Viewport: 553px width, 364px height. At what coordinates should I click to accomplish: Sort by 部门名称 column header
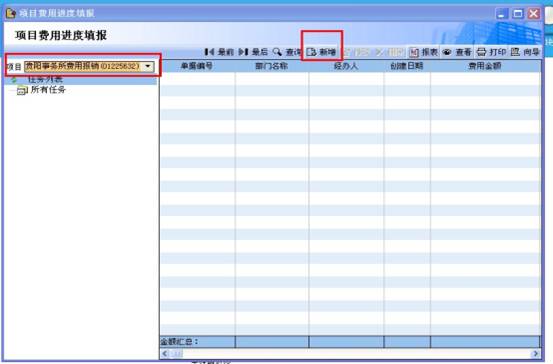(x=272, y=66)
